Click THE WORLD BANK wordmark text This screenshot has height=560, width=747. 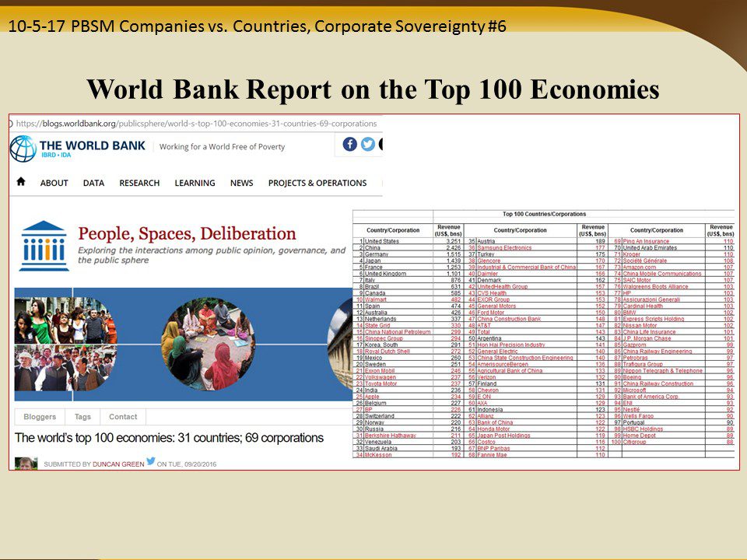coord(93,145)
